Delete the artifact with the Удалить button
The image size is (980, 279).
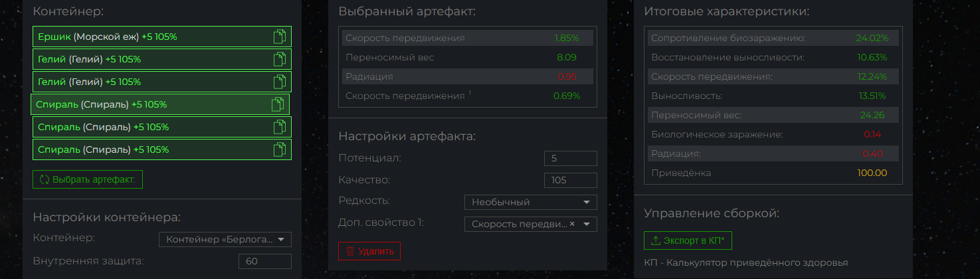tap(369, 251)
